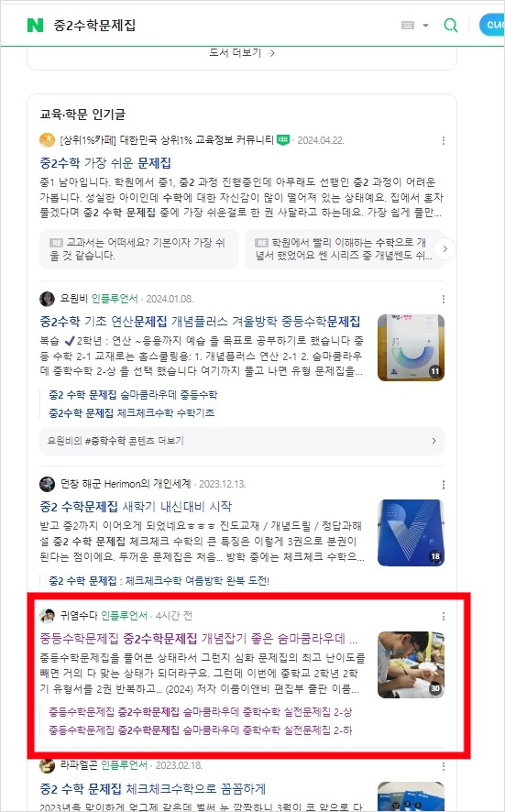Click the green Naver N logo
505x812 pixels.
point(35,25)
